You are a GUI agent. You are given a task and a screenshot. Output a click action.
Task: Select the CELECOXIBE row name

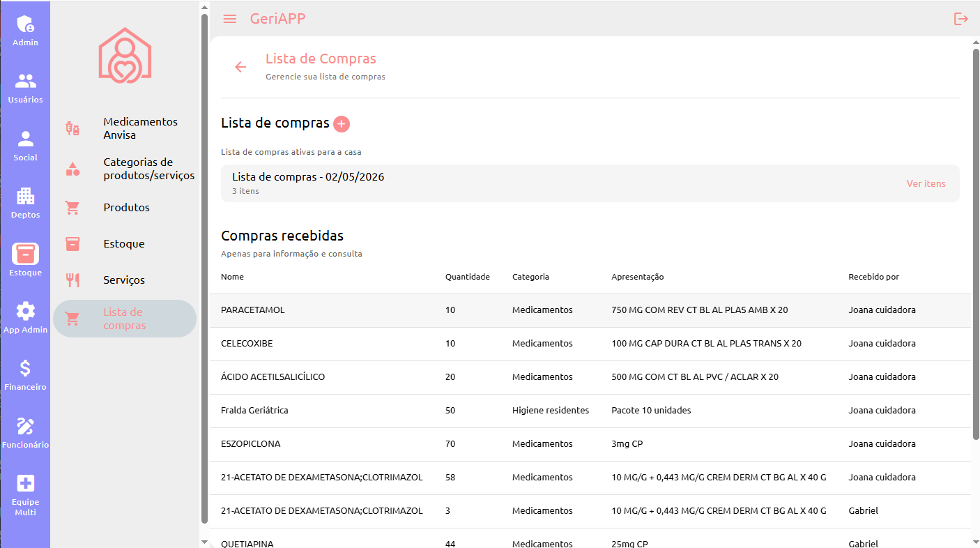pyautogui.click(x=247, y=344)
